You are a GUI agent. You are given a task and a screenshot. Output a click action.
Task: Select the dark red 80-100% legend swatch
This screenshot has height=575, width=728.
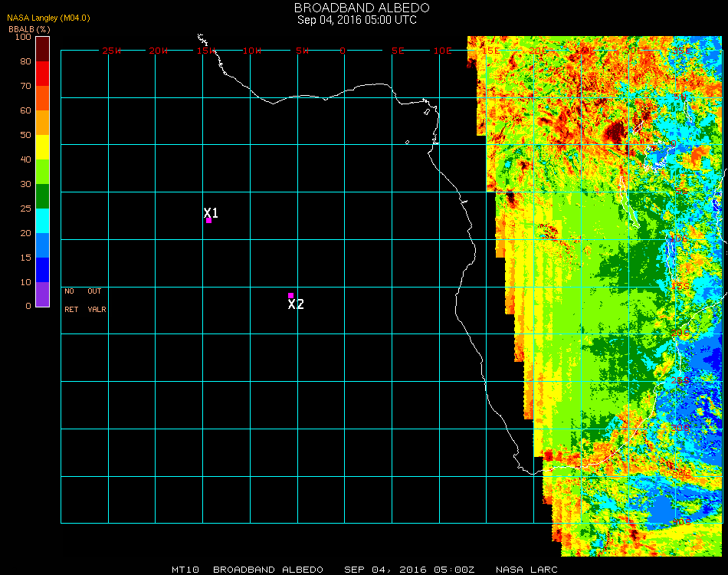pos(42,48)
